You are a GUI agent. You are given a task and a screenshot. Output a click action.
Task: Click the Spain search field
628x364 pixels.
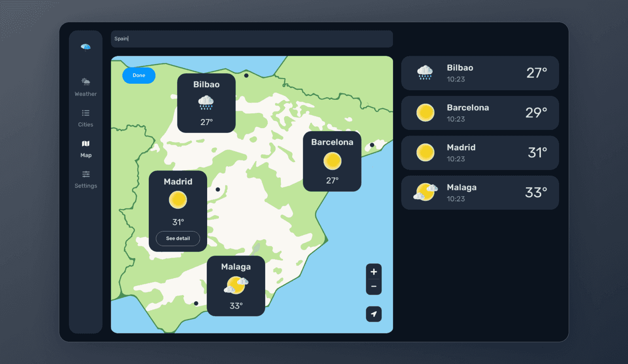(252, 39)
